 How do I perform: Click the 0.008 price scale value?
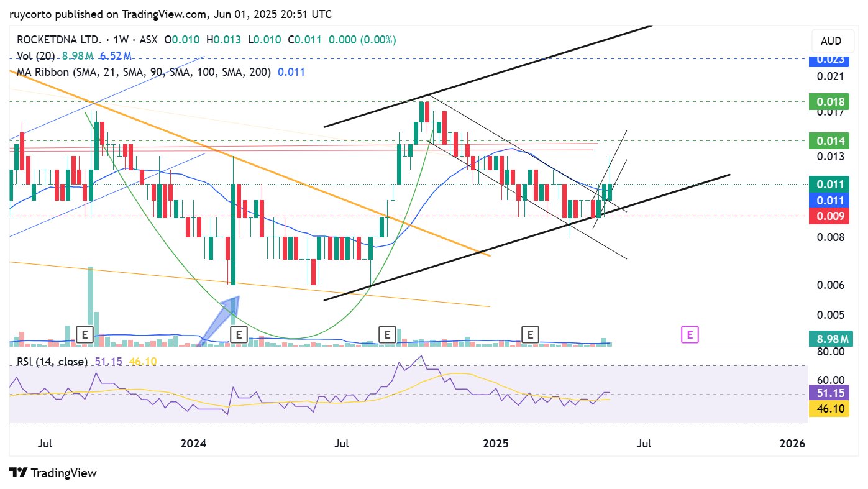(x=830, y=237)
